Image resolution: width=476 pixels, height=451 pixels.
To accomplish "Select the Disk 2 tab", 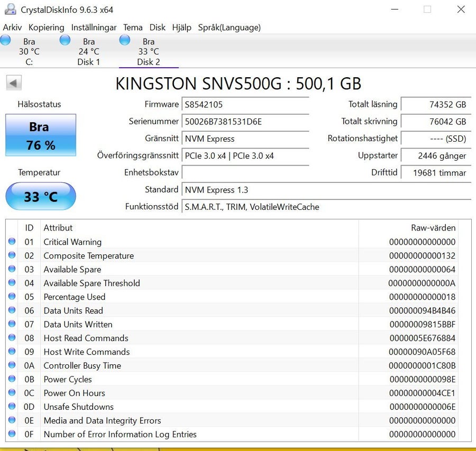I will click(x=149, y=52).
